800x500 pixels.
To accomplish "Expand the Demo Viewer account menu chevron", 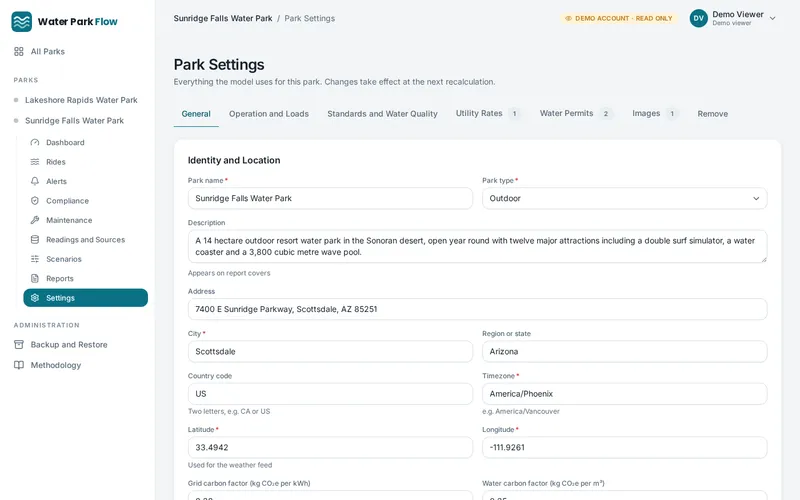I will [772, 18].
